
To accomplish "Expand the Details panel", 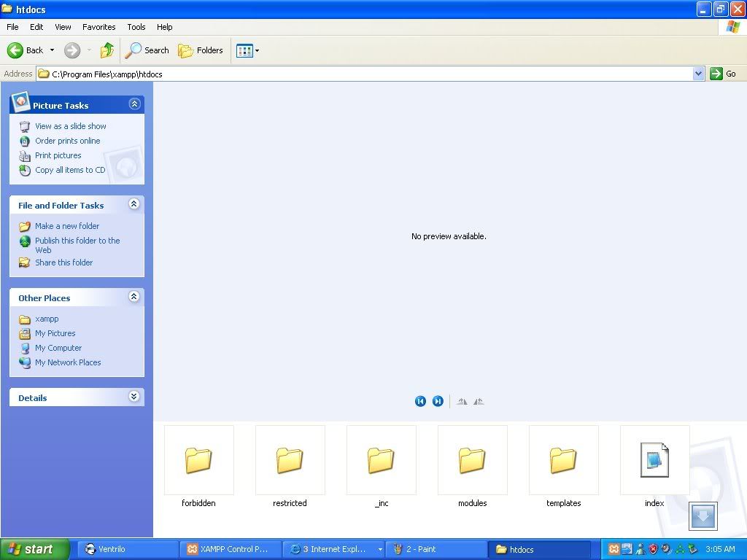I will 134,397.
